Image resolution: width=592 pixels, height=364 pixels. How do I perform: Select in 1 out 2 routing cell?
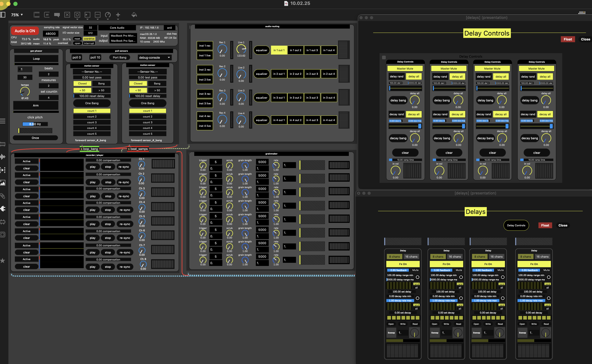[x=295, y=50]
